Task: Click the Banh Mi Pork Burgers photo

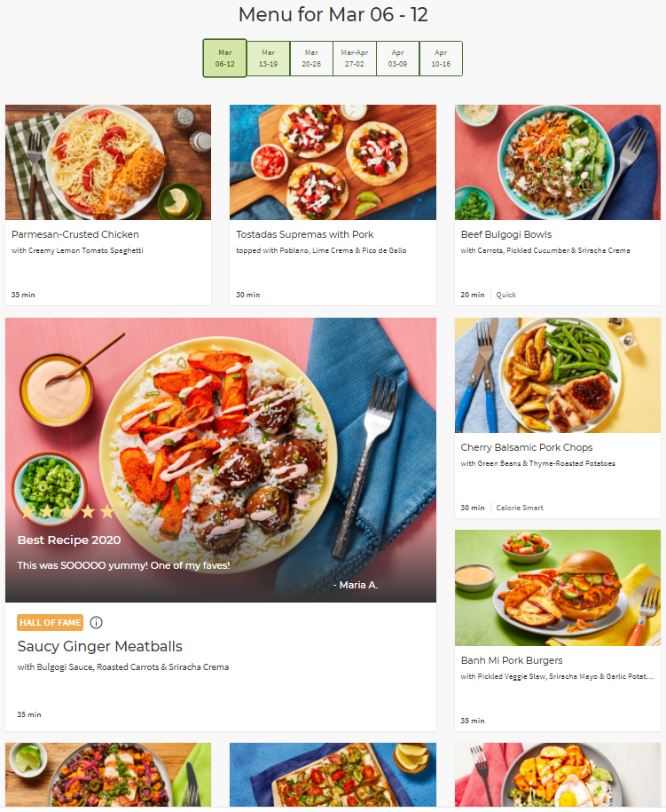Action: [x=558, y=587]
